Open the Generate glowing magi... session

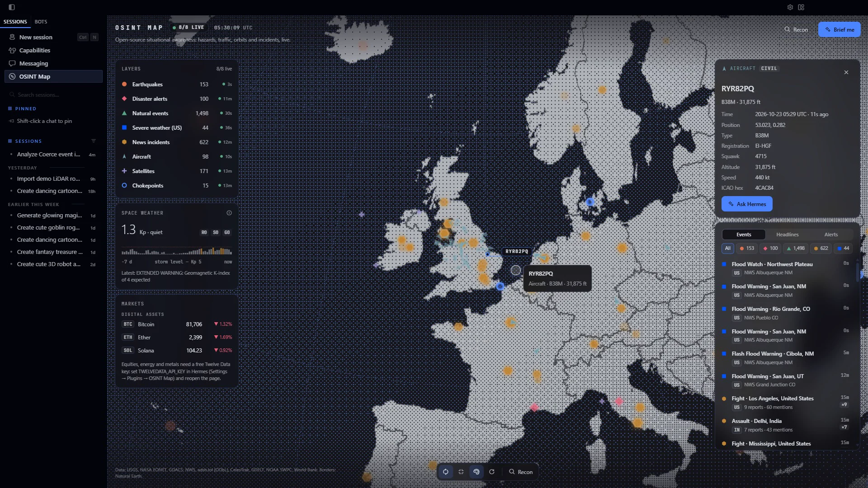(x=53, y=216)
